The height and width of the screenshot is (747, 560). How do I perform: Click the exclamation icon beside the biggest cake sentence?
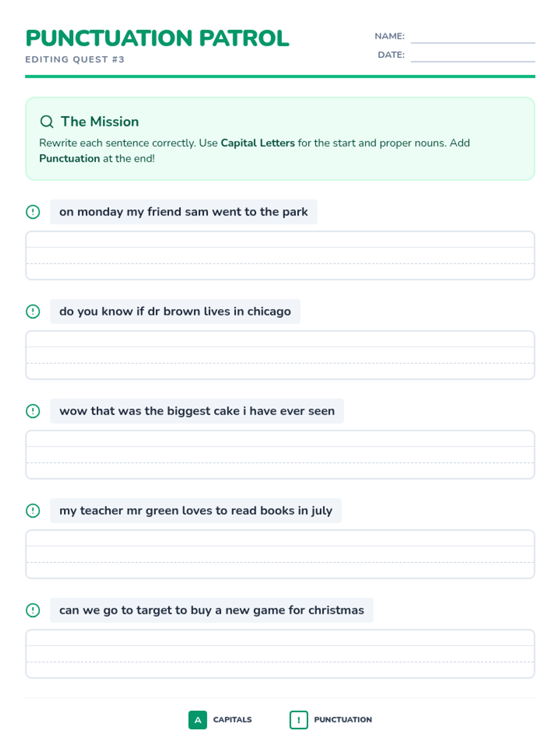33,411
